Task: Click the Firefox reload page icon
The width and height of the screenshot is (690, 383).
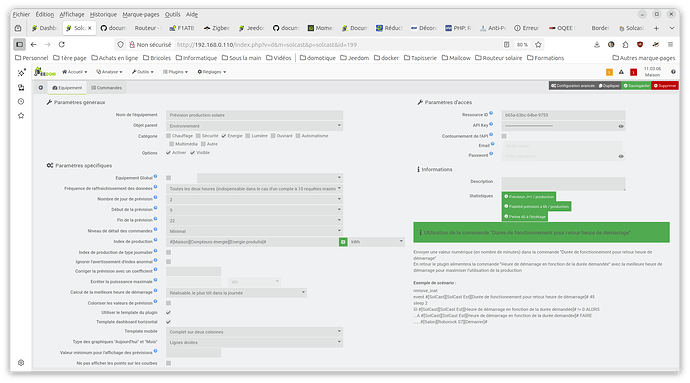Action: point(62,44)
